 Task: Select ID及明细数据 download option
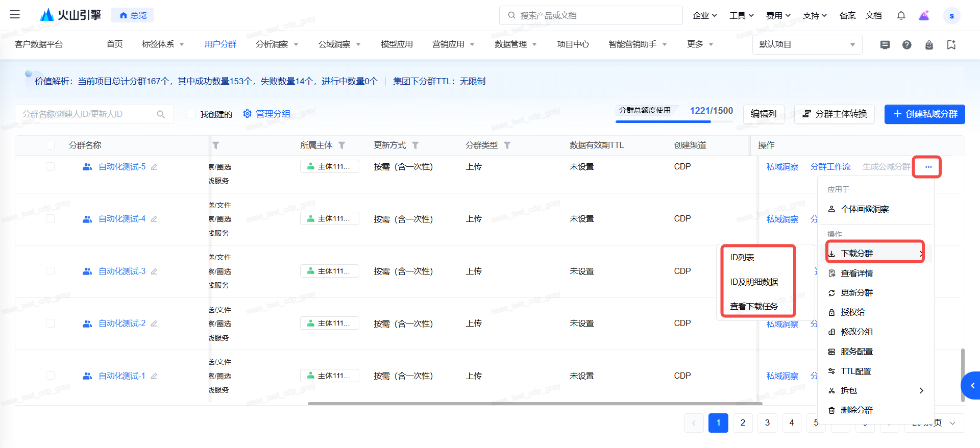point(754,282)
